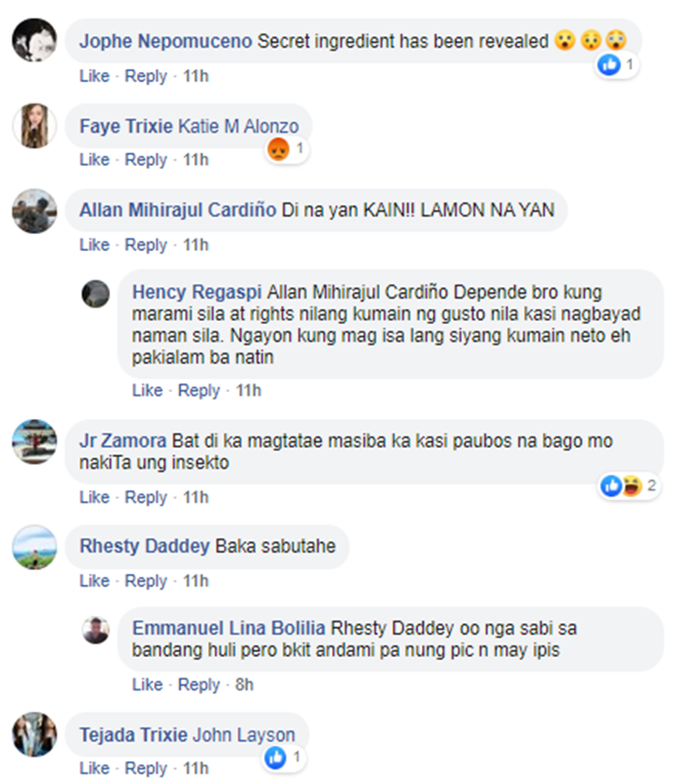Open Hency Regaspi's small avatar
The image size is (700, 779).
click(x=95, y=294)
